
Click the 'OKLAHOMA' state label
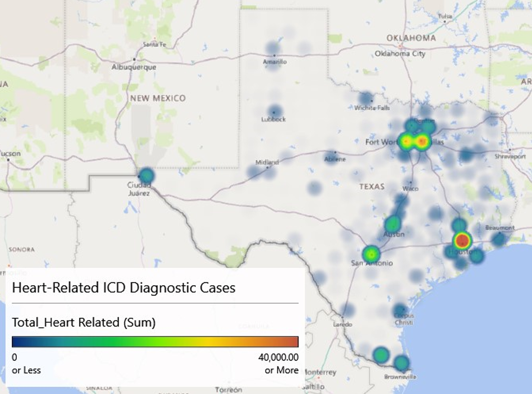(x=411, y=38)
